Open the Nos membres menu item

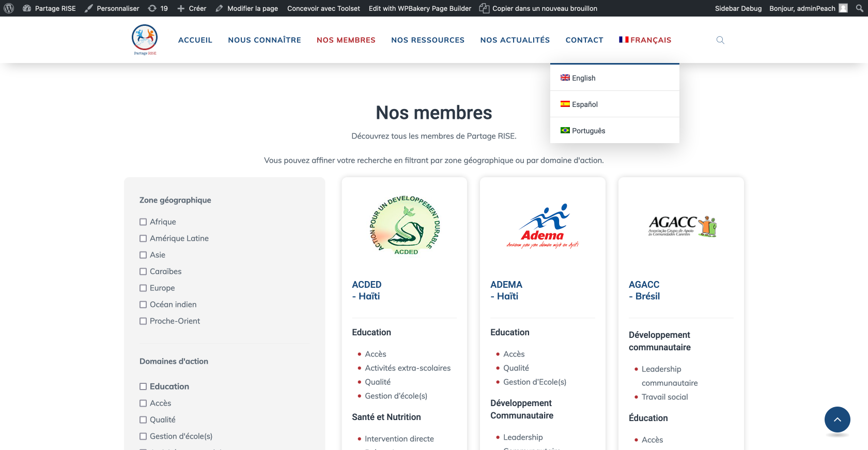point(346,40)
